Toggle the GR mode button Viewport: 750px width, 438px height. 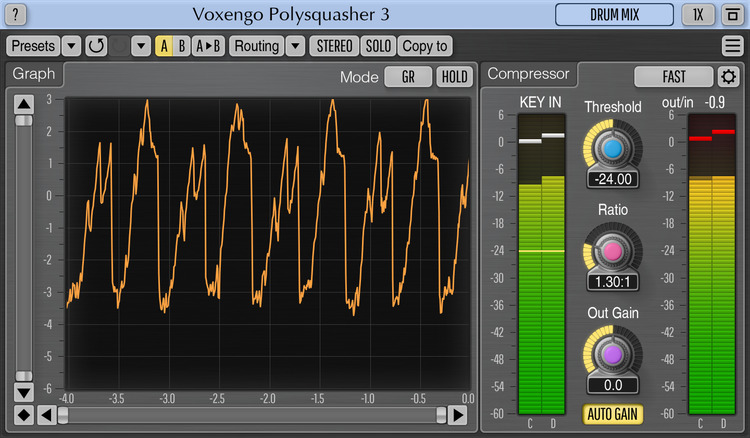point(408,77)
